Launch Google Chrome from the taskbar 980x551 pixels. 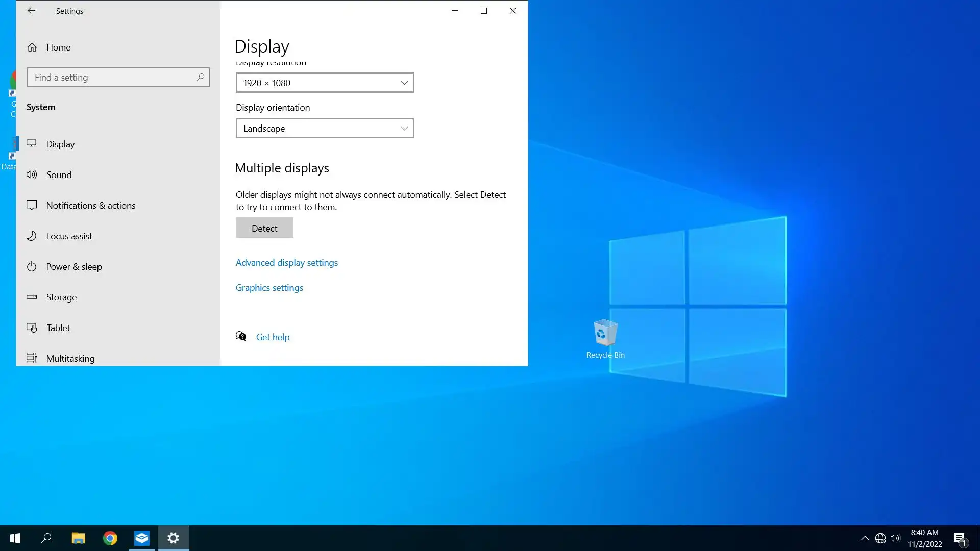click(x=110, y=538)
